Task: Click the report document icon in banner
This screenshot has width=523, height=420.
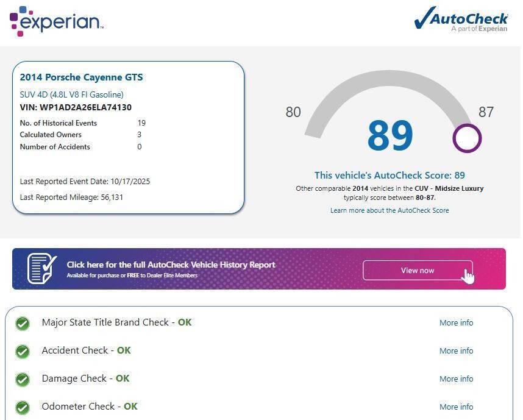Action: (42, 268)
